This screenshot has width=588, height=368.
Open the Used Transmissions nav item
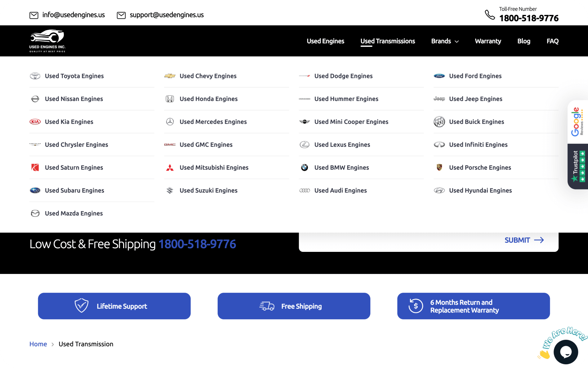click(387, 41)
